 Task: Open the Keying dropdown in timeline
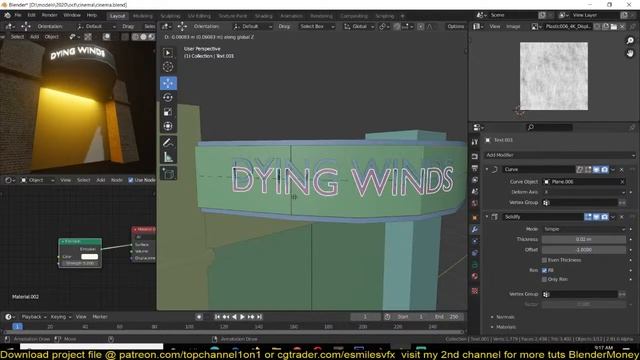pyautogui.click(x=60, y=317)
